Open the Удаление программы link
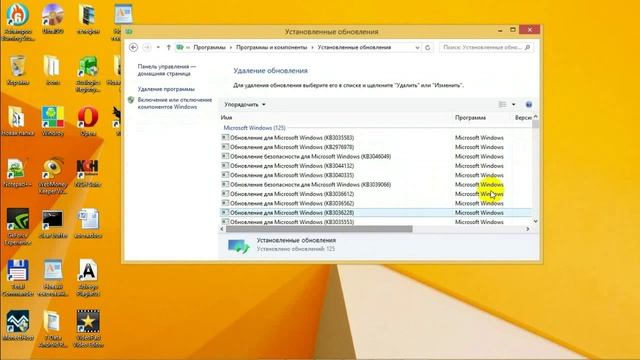 click(x=166, y=89)
